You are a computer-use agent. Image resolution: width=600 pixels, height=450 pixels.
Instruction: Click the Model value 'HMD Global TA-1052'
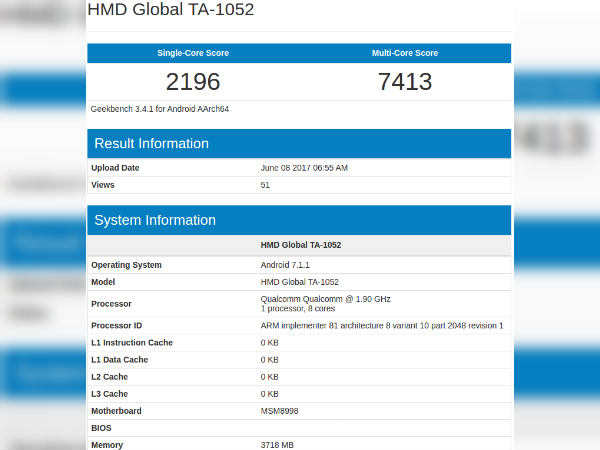point(300,282)
